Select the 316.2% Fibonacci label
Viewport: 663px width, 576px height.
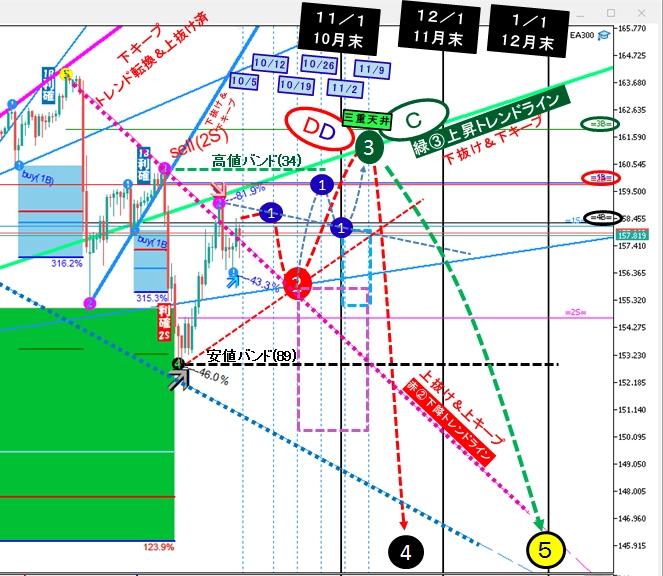67,263
